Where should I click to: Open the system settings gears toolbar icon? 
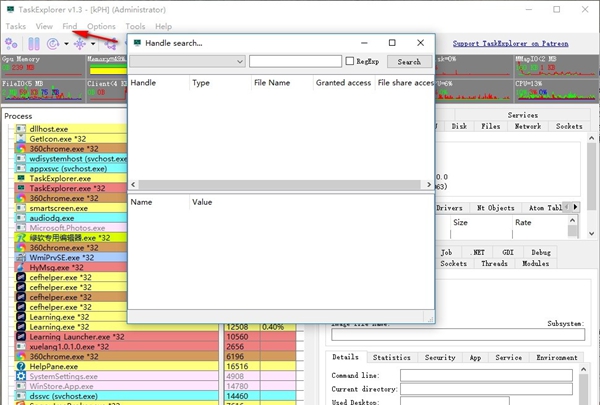11,44
